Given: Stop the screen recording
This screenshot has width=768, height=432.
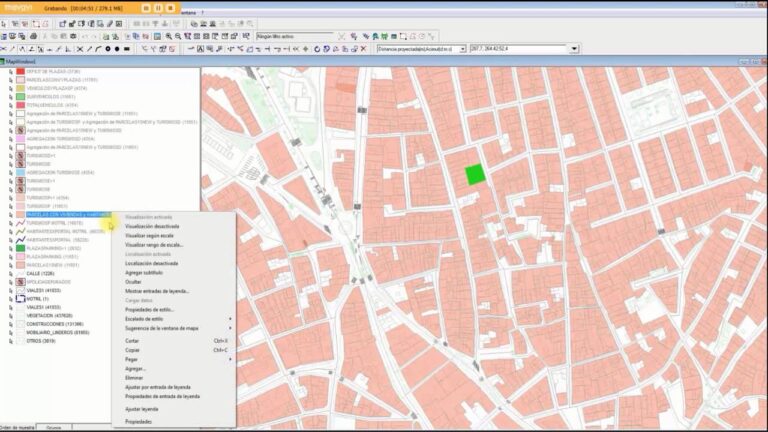Looking at the screenshot, I should tap(170, 8).
